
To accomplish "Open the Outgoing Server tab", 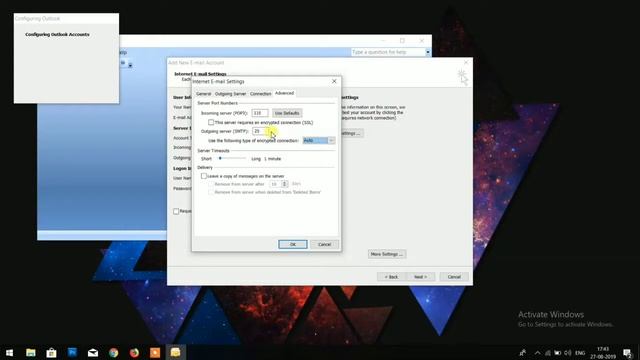I will 230,94.
